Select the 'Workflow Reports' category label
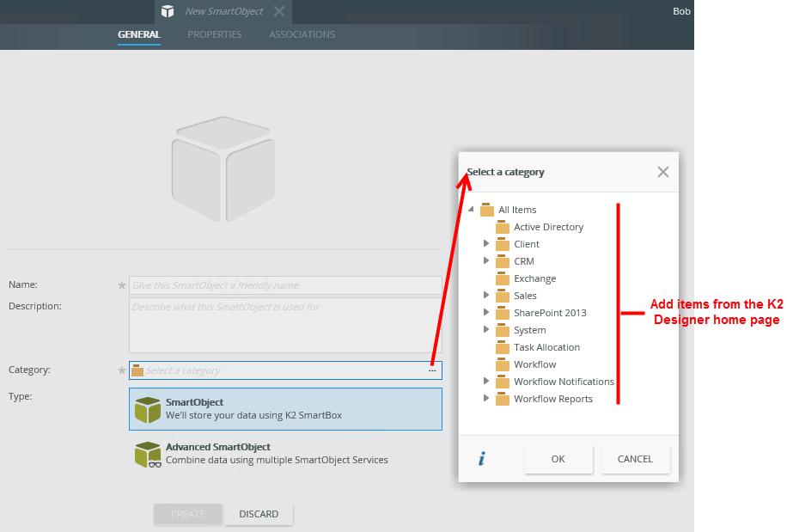 [x=553, y=399]
